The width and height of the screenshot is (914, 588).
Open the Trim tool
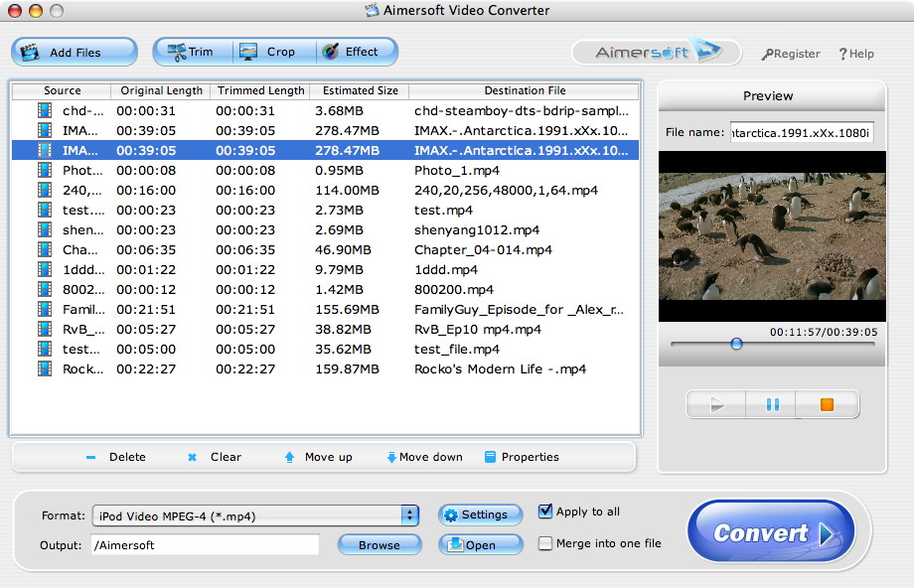191,52
